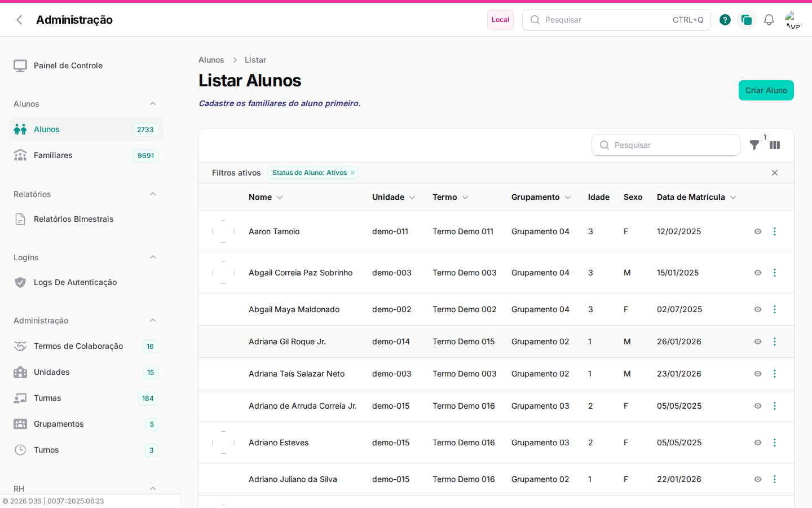Image resolution: width=812 pixels, height=508 pixels.
Task: Focus the global Pesquisar field with CTRL+Q
Action: pos(616,20)
